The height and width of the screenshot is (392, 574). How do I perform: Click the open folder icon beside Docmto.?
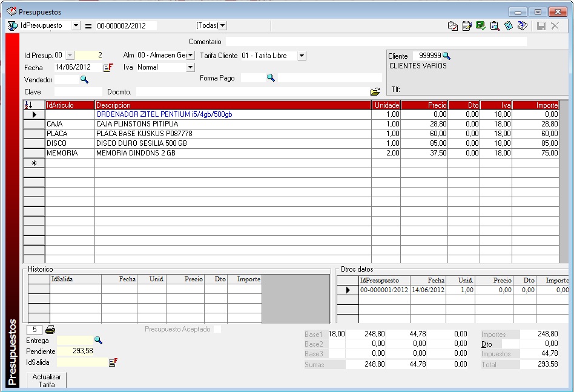375,92
